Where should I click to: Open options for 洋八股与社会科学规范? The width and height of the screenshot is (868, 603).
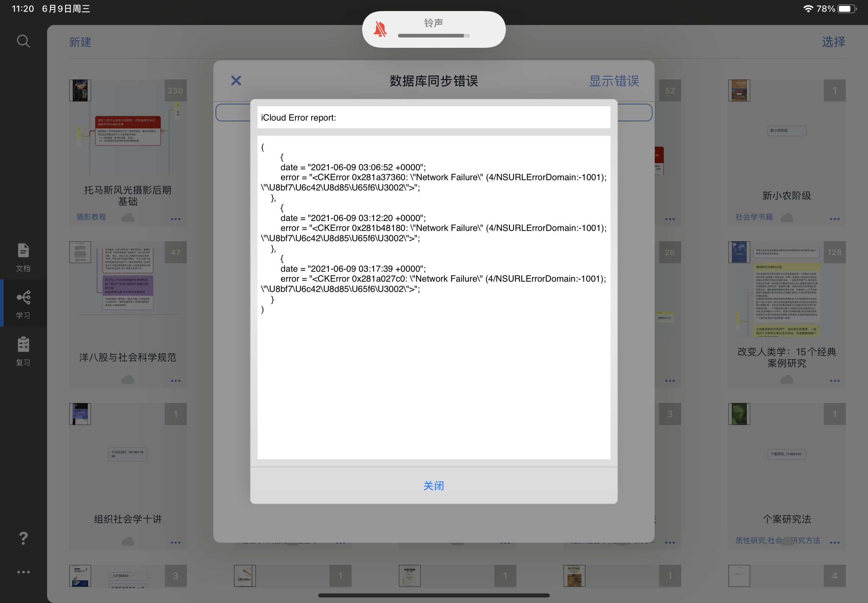coord(175,381)
